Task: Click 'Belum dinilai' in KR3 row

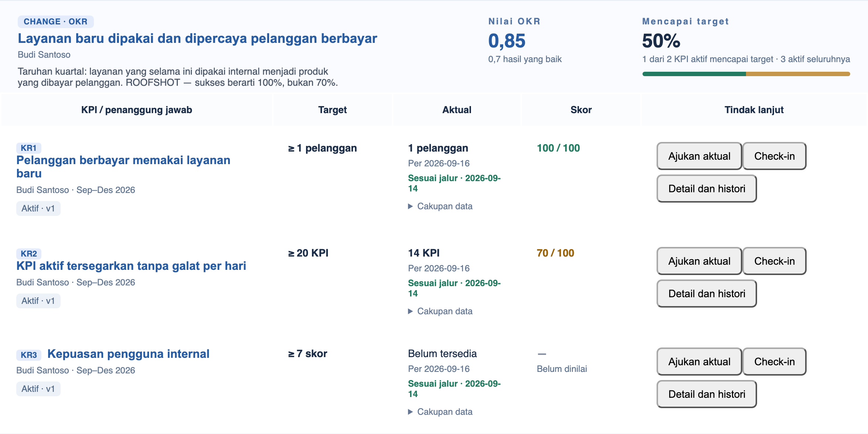Action: coord(562,369)
